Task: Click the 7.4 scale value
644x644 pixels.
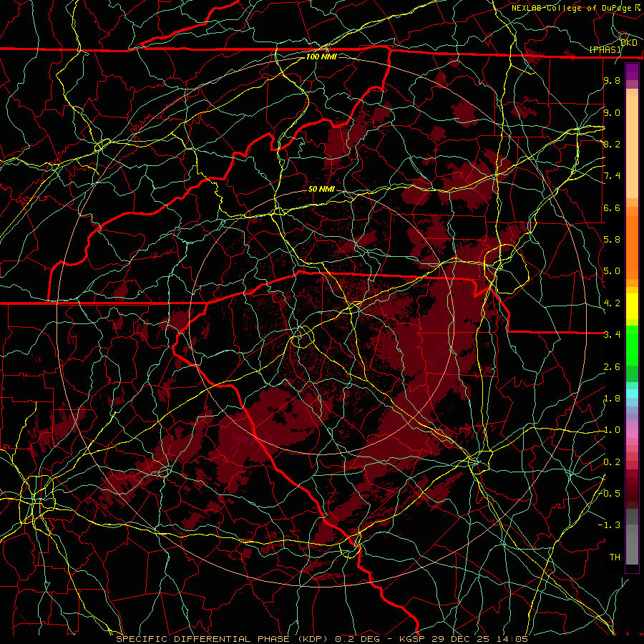Action: [x=612, y=176]
